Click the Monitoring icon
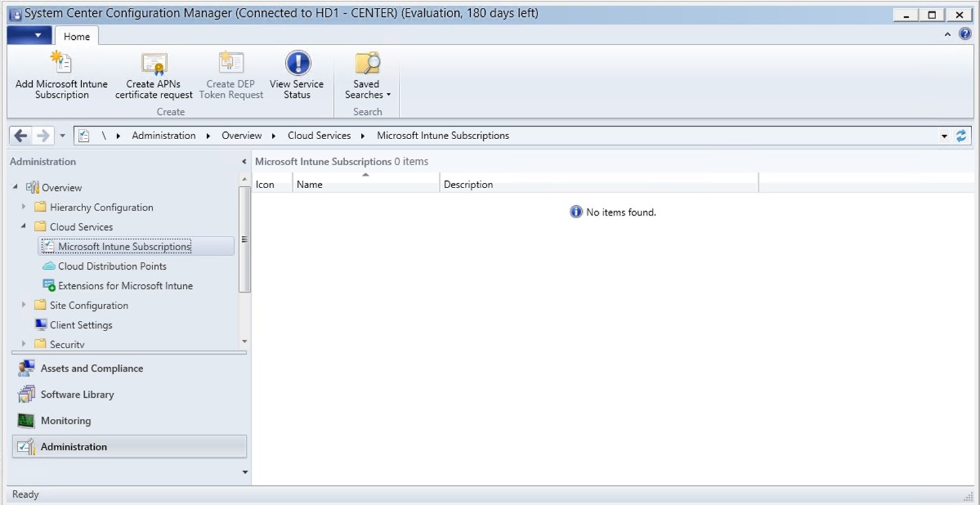Viewport: 980px width, 505px height. point(26,421)
